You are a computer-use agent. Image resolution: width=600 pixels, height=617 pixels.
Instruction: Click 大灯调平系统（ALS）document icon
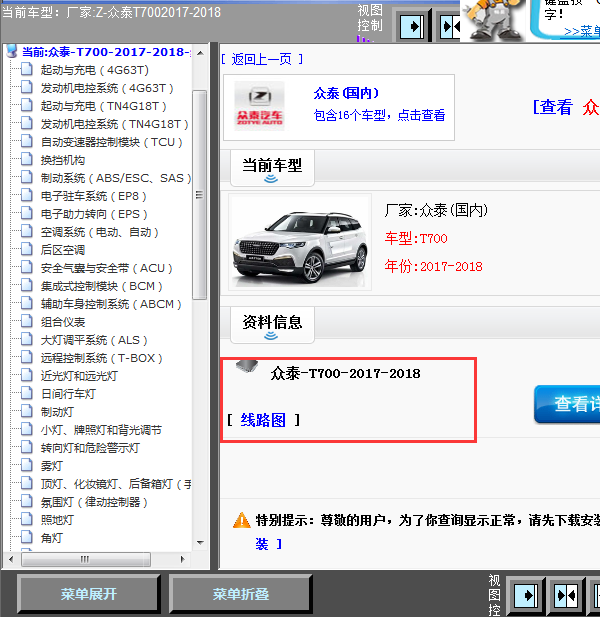pyautogui.click(x=27, y=340)
